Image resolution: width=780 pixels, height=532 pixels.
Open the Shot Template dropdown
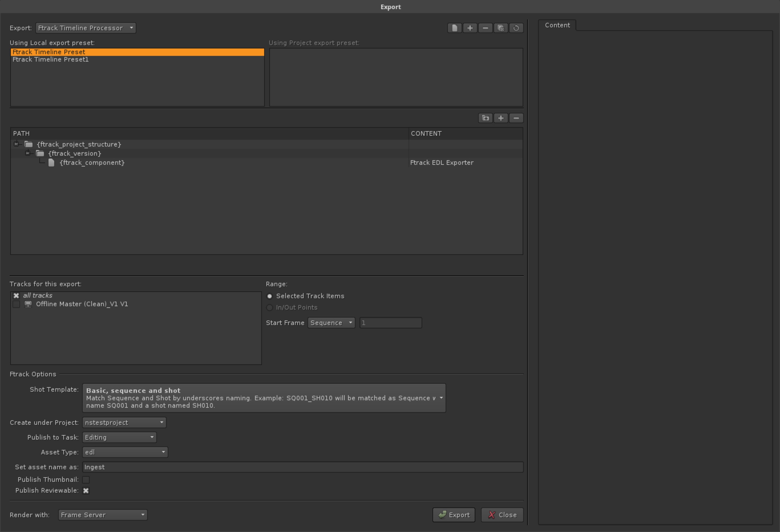(x=264, y=398)
